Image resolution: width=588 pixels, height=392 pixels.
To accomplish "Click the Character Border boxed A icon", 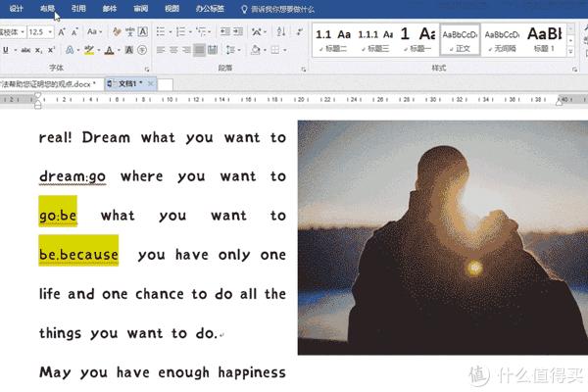I will [x=143, y=32].
